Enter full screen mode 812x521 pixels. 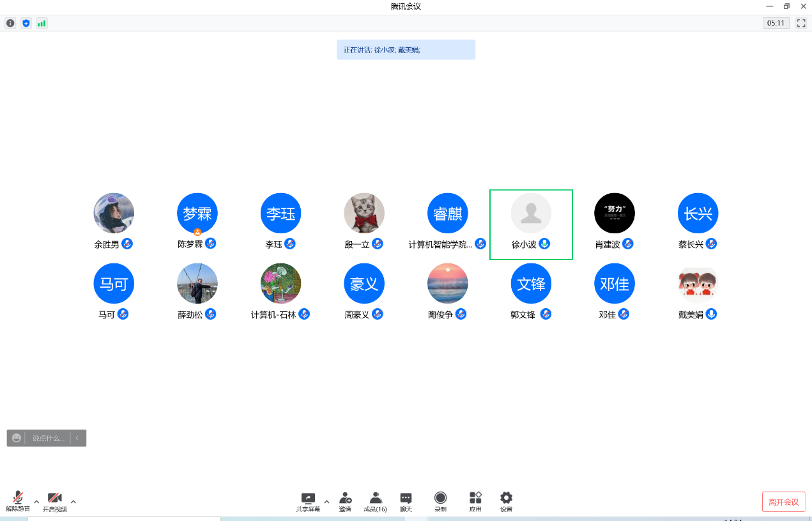801,23
